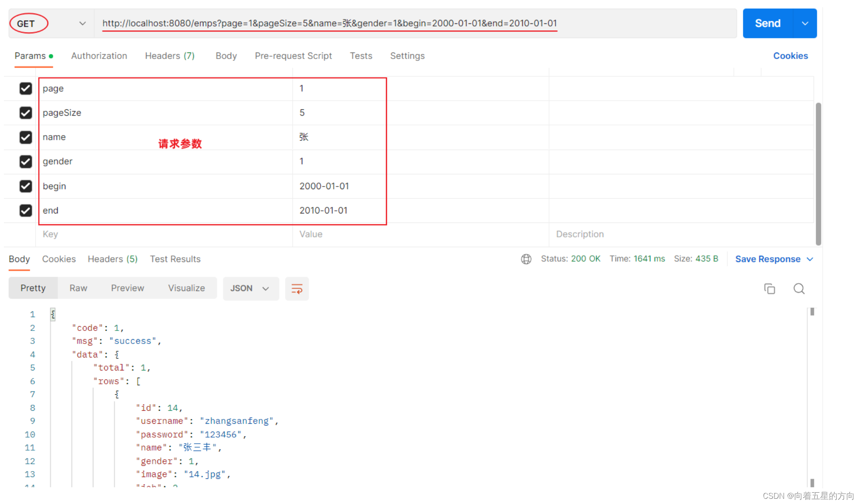Open the Cookies link
This screenshot has width=860, height=504.
click(790, 56)
